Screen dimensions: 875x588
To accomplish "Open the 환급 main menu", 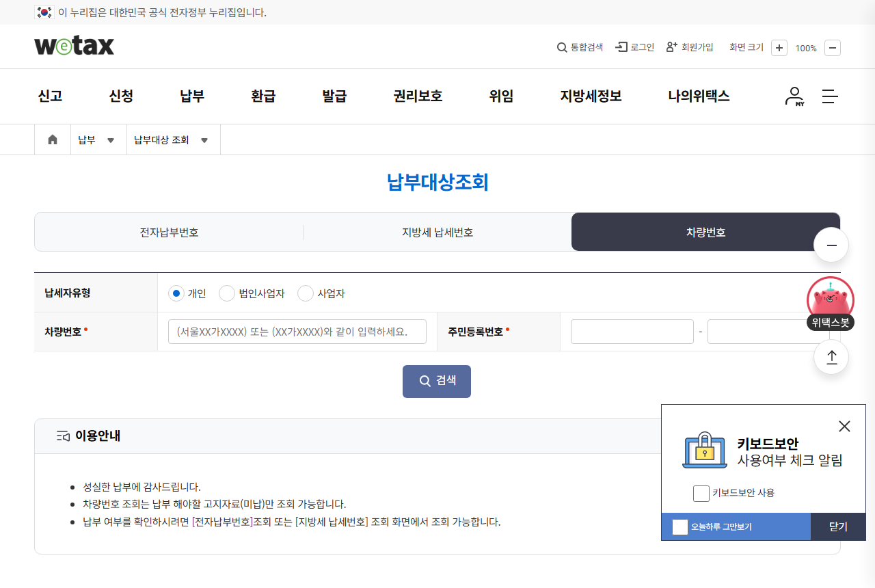I will [x=263, y=96].
